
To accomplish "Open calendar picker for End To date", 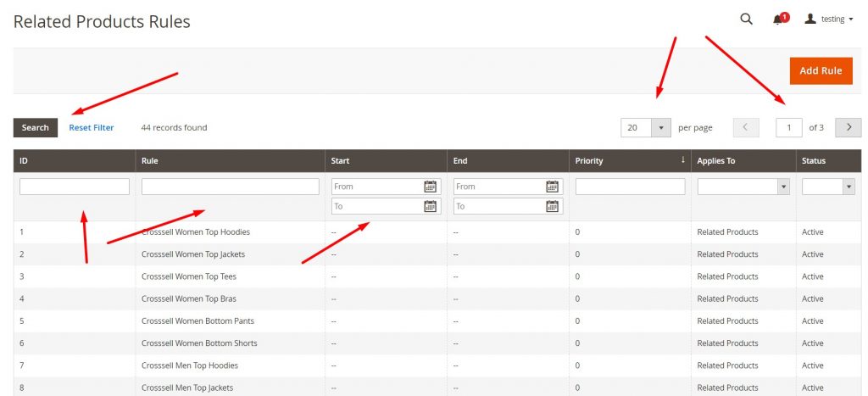I will (552, 206).
